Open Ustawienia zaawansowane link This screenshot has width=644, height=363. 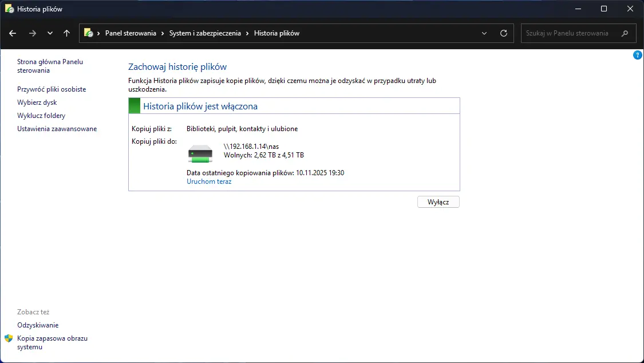click(57, 129)
